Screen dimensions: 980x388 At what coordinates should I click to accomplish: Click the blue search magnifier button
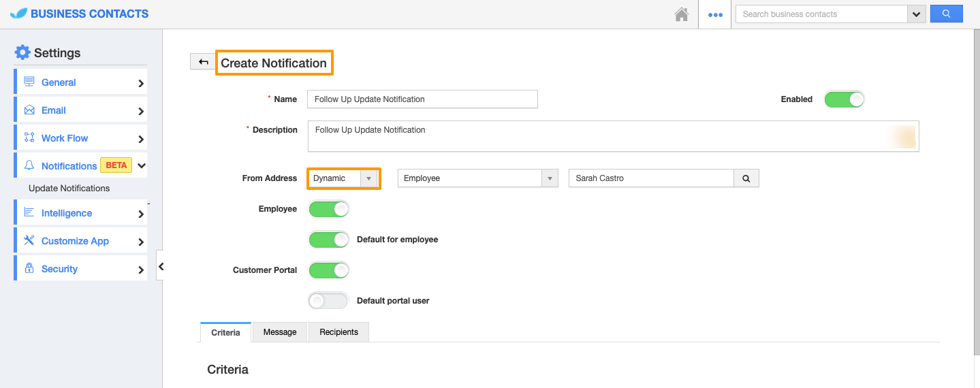(x=946, y=14)
